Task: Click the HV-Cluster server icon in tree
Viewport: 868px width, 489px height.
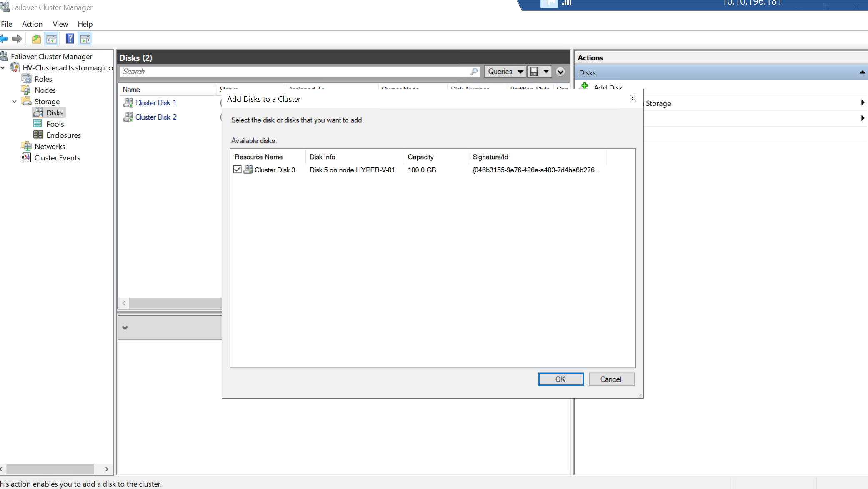Action: (15, 67)
